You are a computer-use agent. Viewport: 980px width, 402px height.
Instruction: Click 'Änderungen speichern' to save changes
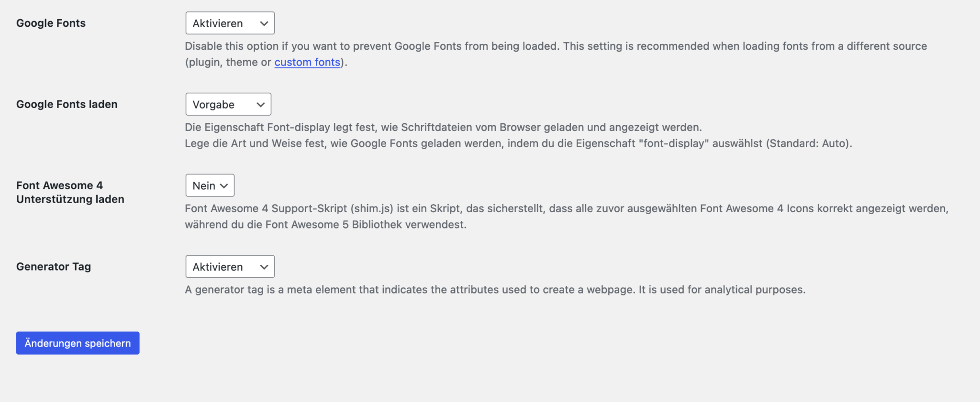[77, 343]
